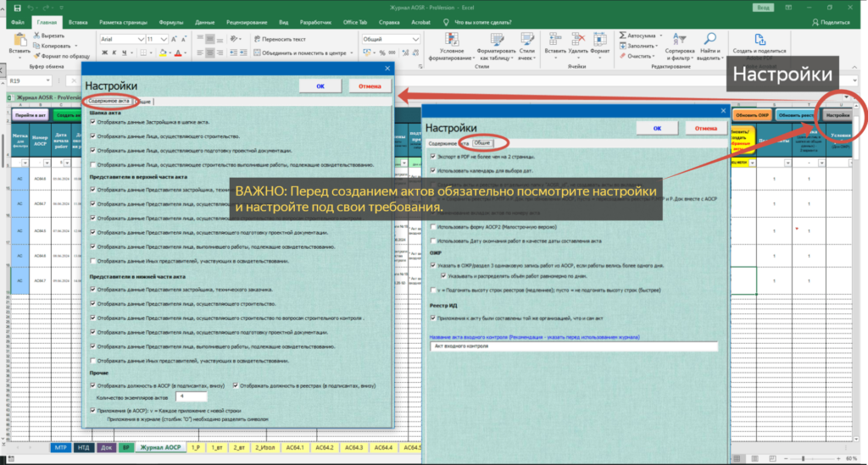Uncheck display Developer data in act header
This screenshot has width=868, height=465.
(x=93, y=122)
